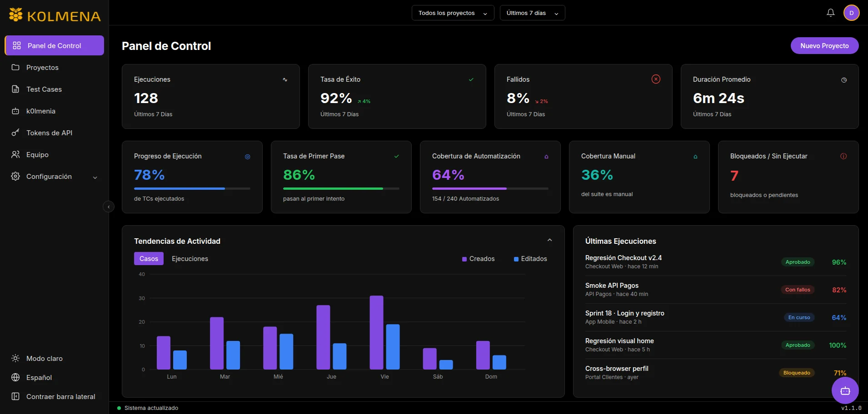This screenshot has height=414, width=868.
Task: Toggle Editados series in chart legend
Action: pyautogui.click(x=530, y=259)
